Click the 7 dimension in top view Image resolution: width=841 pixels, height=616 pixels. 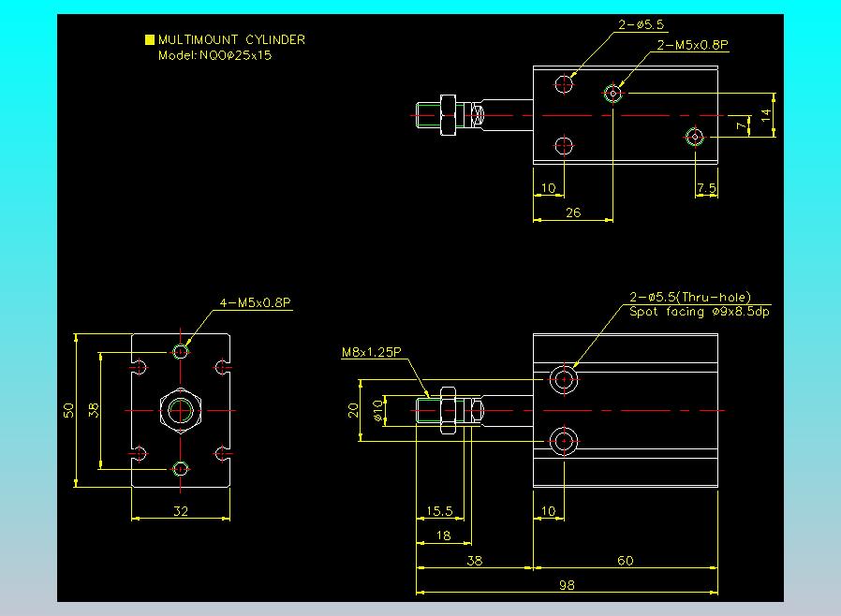point(741,126)
